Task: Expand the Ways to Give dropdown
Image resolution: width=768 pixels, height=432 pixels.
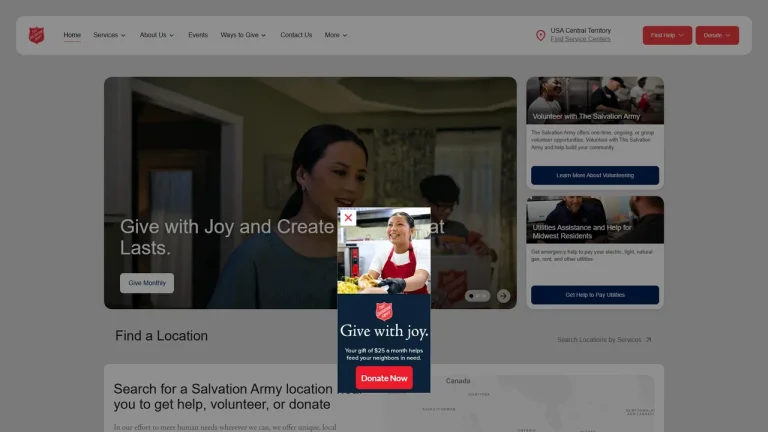Action: [x=243, y=35]
